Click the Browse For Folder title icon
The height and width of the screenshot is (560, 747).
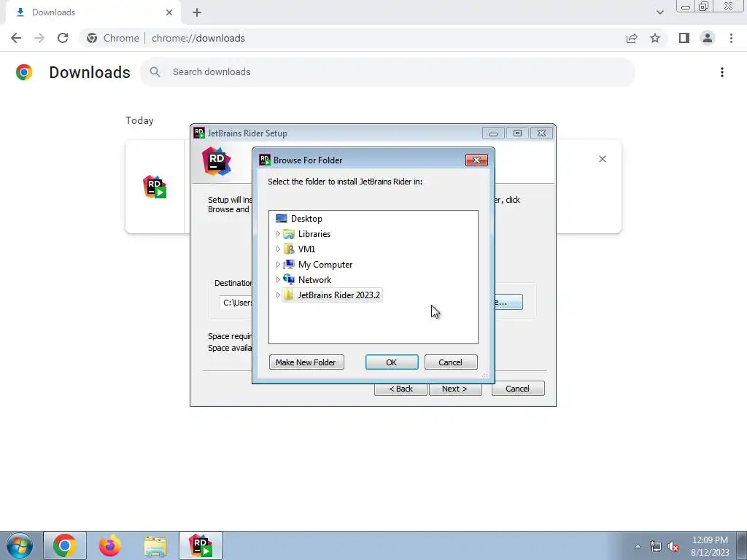click(265, 160)
